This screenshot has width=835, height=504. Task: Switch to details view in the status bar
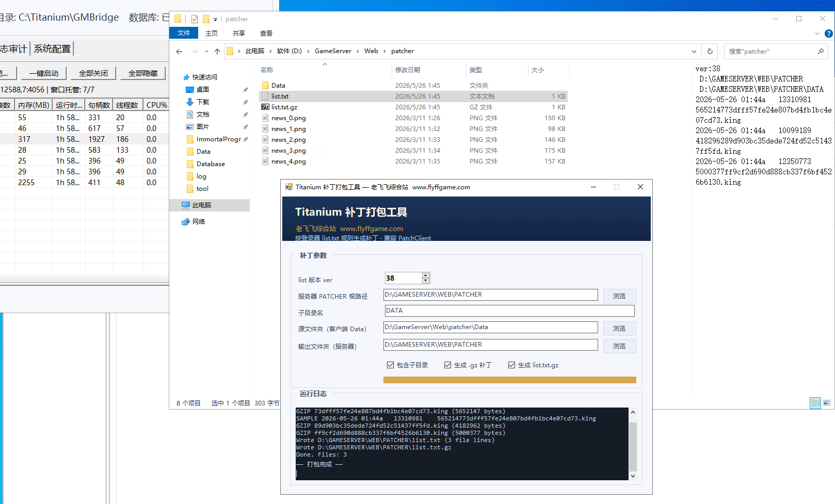click(816, 403)
